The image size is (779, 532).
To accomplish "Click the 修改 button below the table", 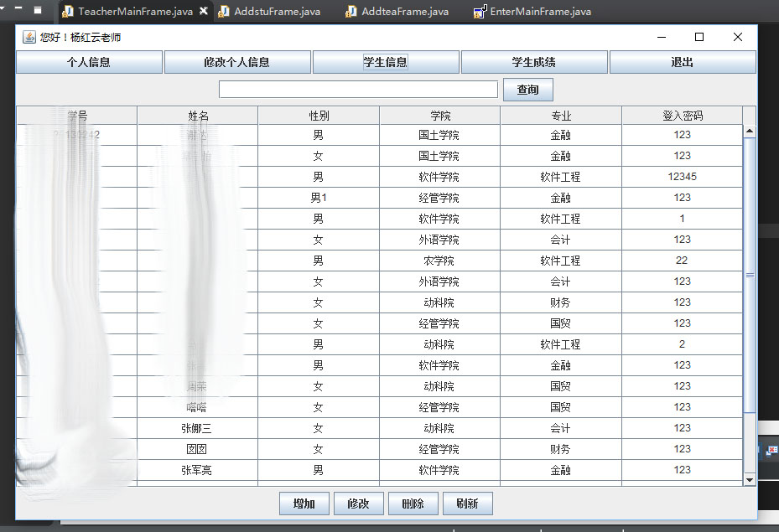I will 359,504.
